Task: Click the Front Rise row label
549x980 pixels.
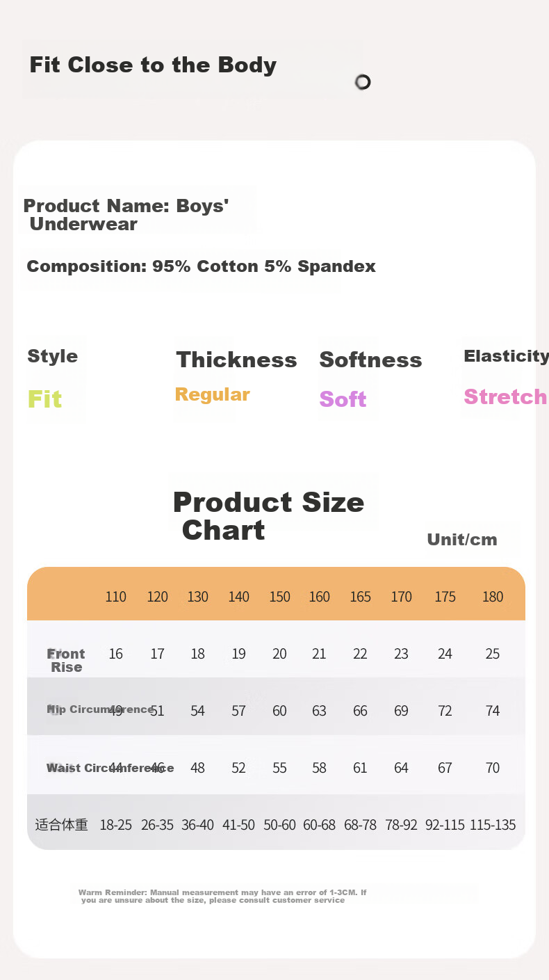Action: tap(66, 660)
